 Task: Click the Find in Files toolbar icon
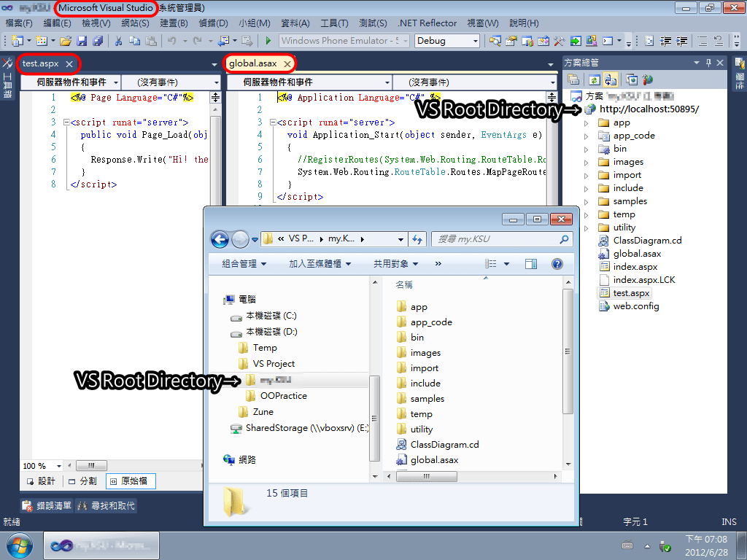(x=495, y=41)
